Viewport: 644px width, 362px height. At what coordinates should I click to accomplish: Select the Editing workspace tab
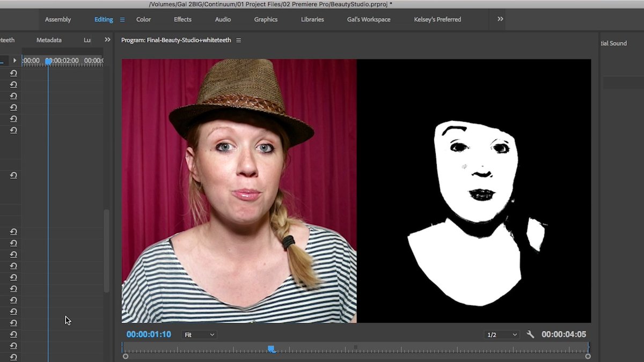point(104,19)
